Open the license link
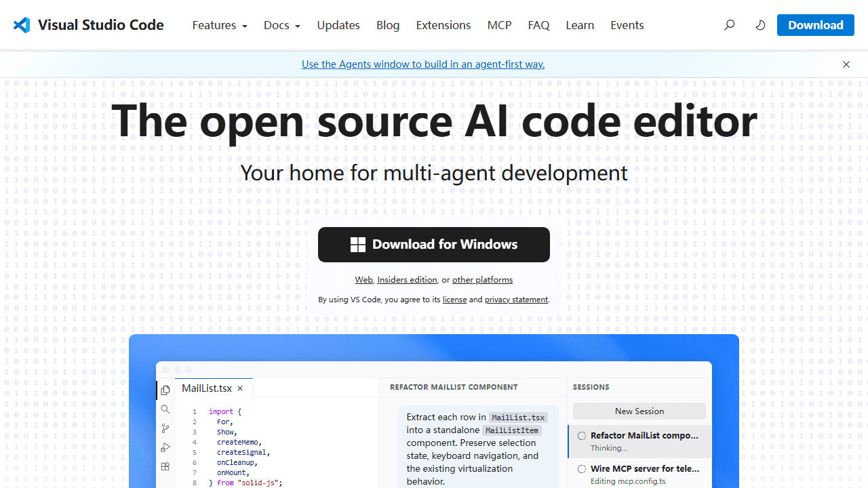The height and width of the screenshot is (488, 868). [454, 300]
